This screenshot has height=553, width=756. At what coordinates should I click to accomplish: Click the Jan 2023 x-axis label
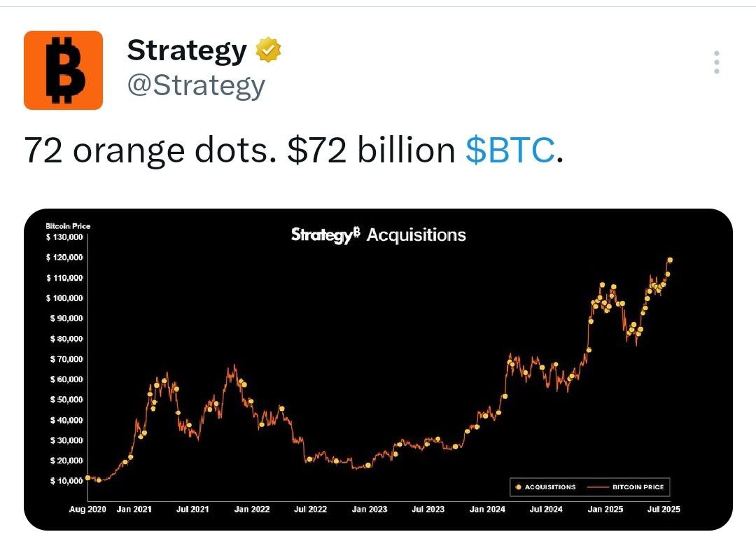[x=370, y=509]
